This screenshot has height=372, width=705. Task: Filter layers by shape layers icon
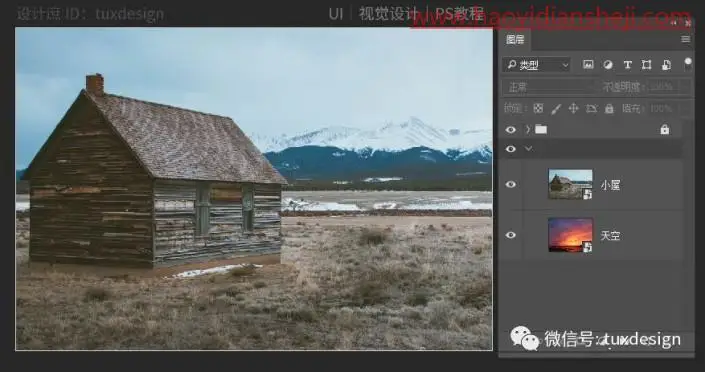[647, 65]
